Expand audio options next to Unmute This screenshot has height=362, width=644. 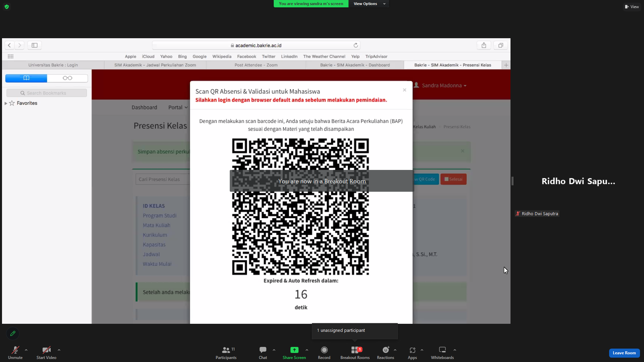pyautogui.click(x=26, y=350)
